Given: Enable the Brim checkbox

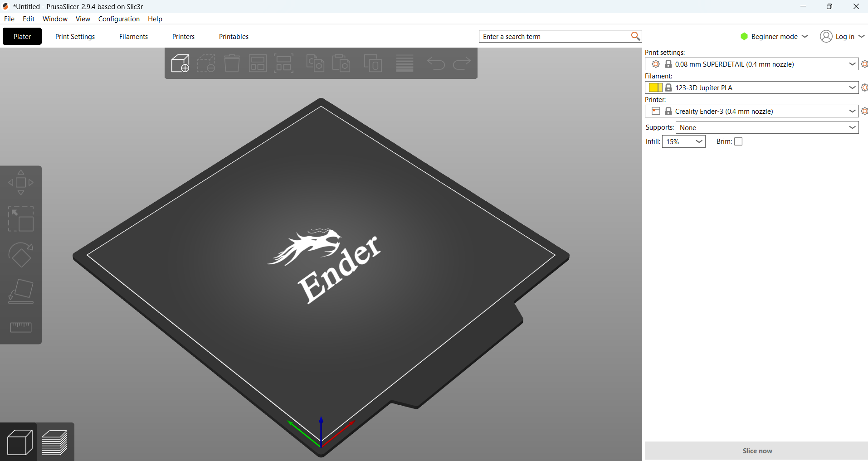Looking at the screenshot, I should click(738, 141).
